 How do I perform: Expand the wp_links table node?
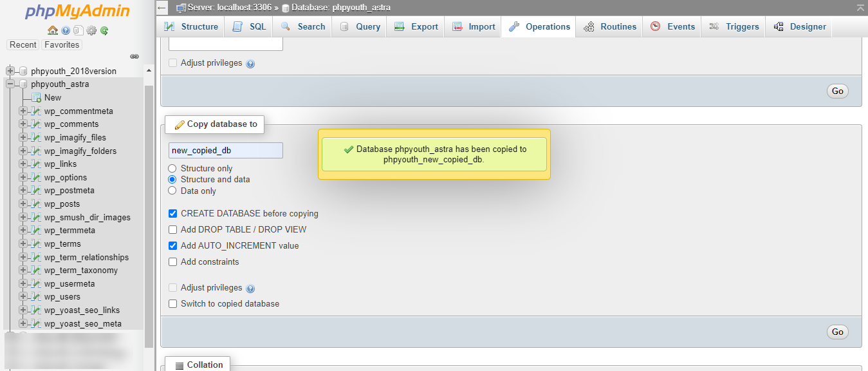pos(23,164)
